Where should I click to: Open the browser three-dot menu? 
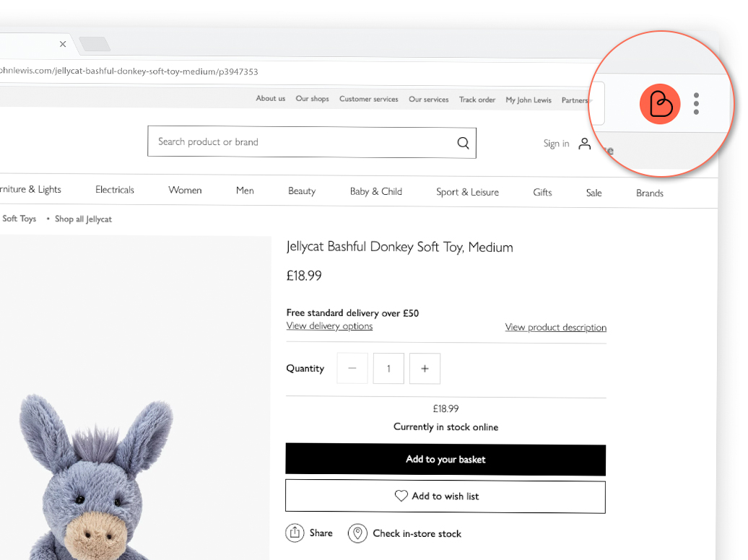click(696, 104)
